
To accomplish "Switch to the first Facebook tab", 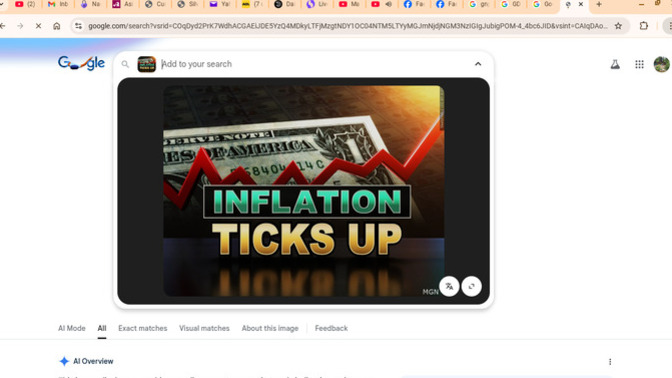I will pos(414,4).
